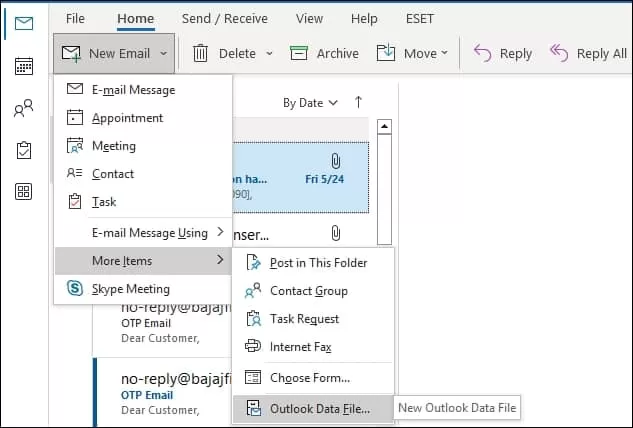Select the Home ribbon tab
Screen dimensions: 633x428
136,19
